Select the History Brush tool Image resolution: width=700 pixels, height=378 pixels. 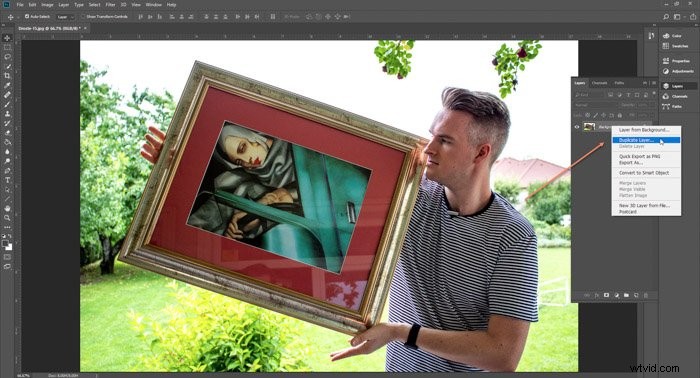tap(7, 123)
